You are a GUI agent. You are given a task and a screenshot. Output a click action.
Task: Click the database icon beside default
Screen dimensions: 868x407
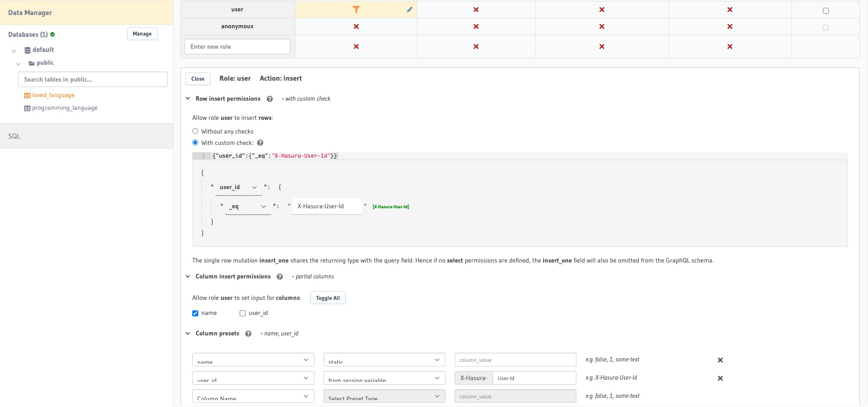27,50
